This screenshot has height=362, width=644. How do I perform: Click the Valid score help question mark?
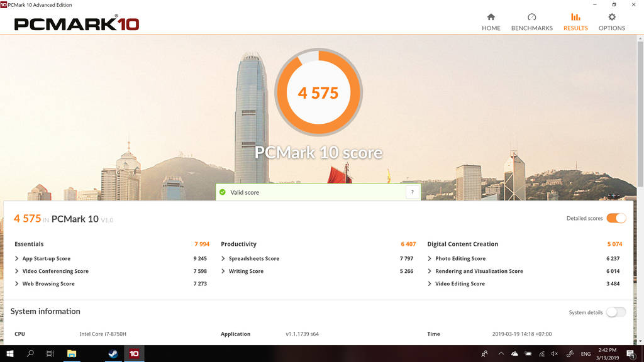(x=412, y=192)
